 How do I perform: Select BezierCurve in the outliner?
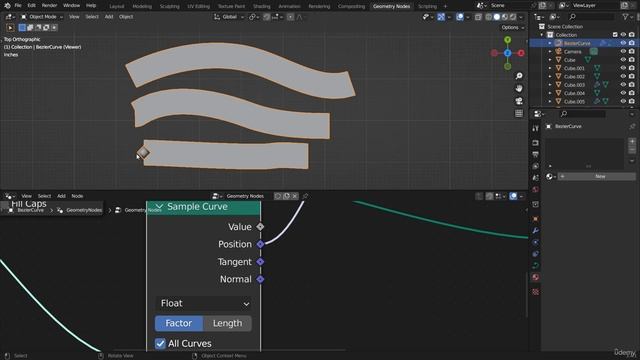[577, 43]
